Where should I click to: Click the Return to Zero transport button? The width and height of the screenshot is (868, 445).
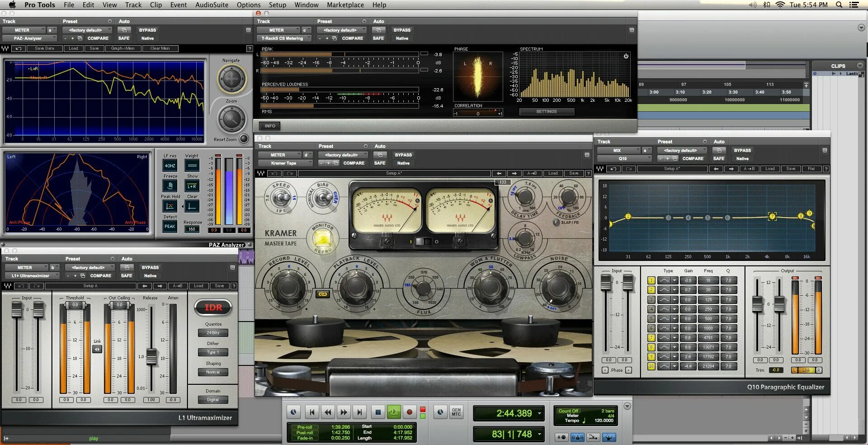(312, 412)
